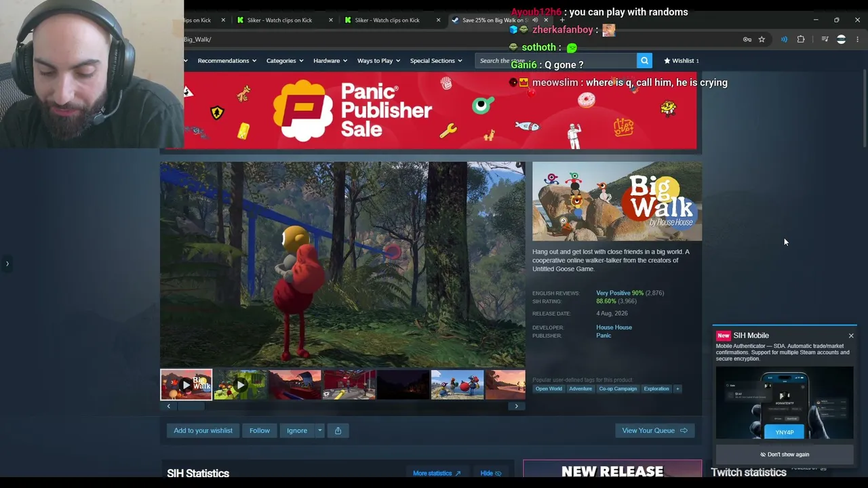The height and width of the screenshot is (488, 868).
Task: Open the Recommendations dropdown menu
Action: [227, 61]
